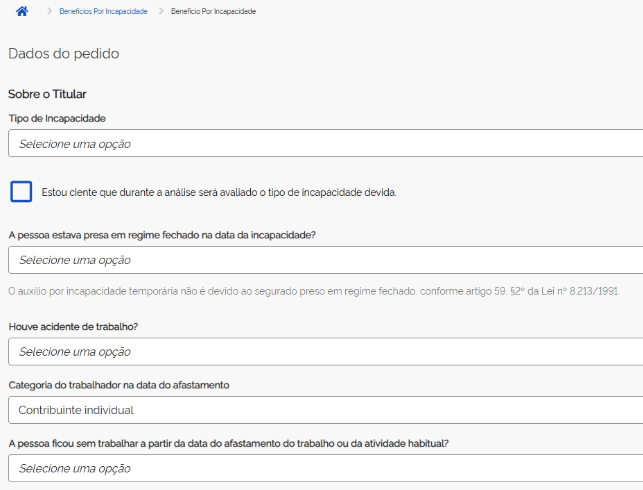This screenshot has width=643, height=490.
Task: Check the 'Estou ciente' acknowledgment checkbox
Action: coord(21,192)
